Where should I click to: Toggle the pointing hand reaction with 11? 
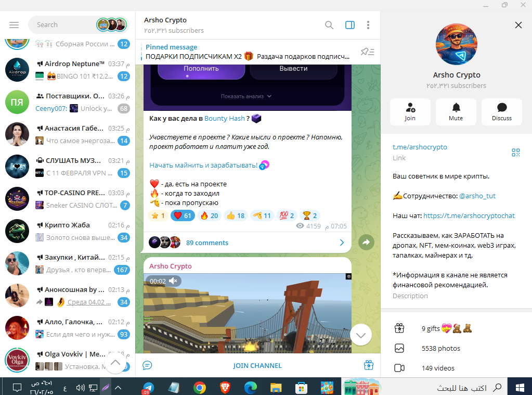pyautogui.click(x=262, y=215)
